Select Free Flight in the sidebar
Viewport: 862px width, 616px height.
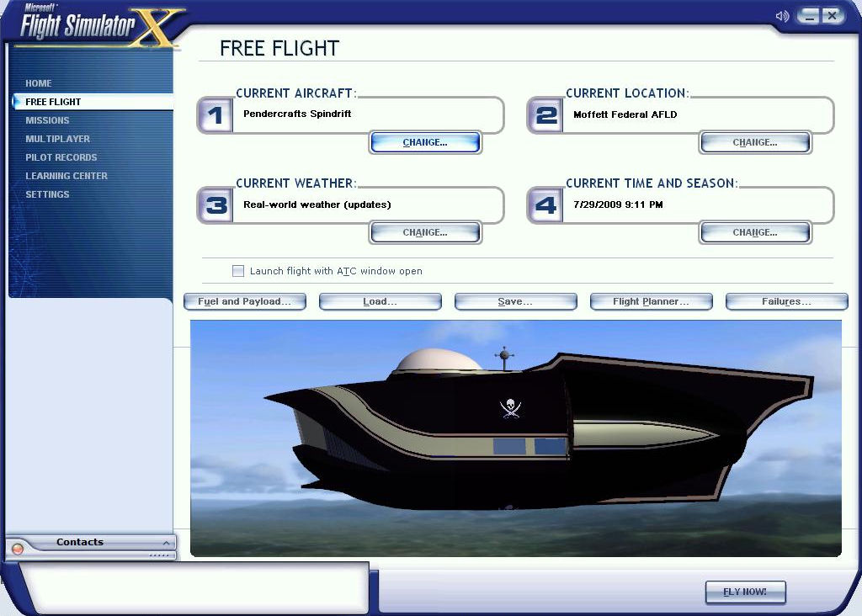[x=93, y=102]
